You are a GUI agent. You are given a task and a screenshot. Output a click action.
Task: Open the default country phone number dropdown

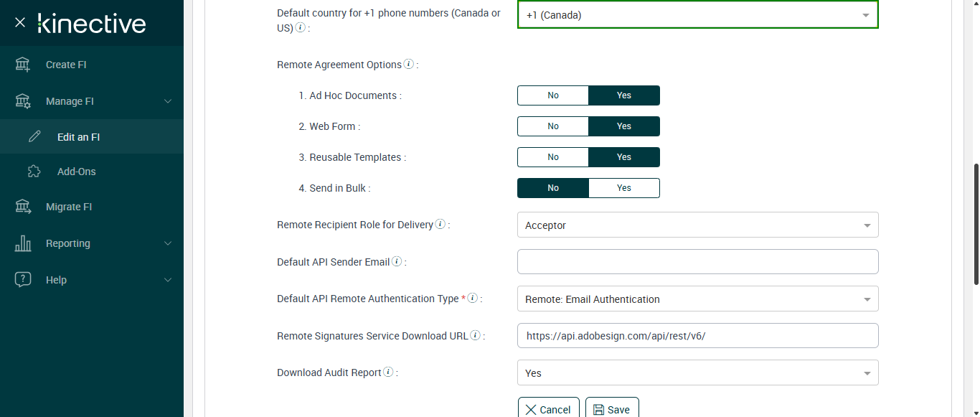click(697, 15)
